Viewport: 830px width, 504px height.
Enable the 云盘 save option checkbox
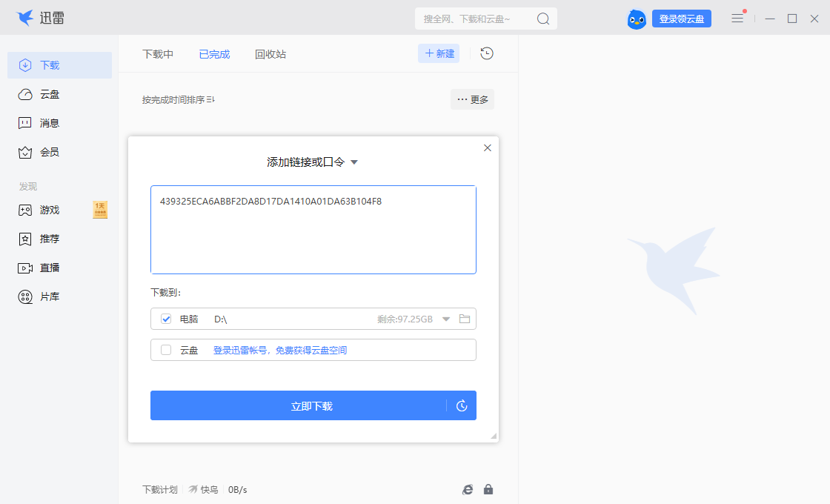tap(165, 350)
